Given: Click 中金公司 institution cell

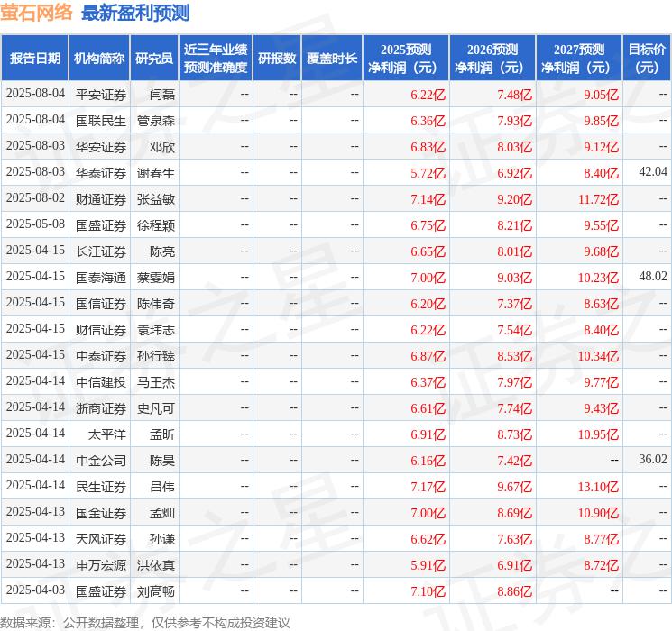Looking at the screenshot, I should (x=101, y=460).
